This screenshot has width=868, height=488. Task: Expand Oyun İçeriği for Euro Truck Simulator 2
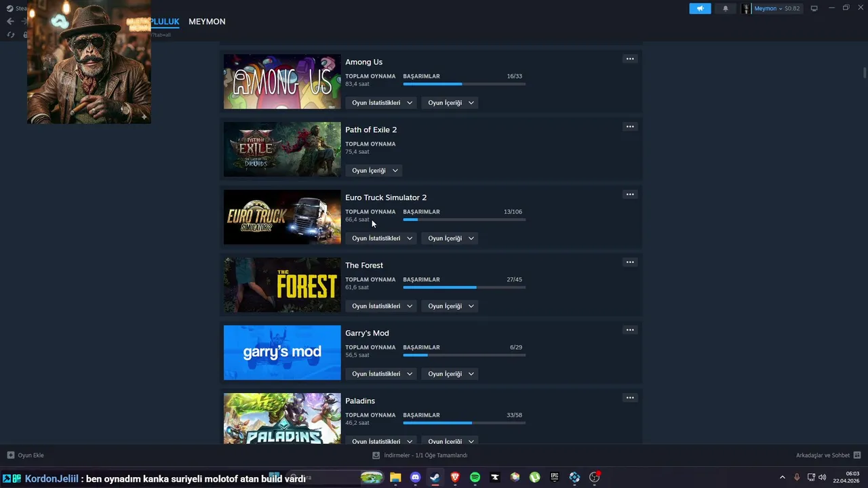coord(450,239)
